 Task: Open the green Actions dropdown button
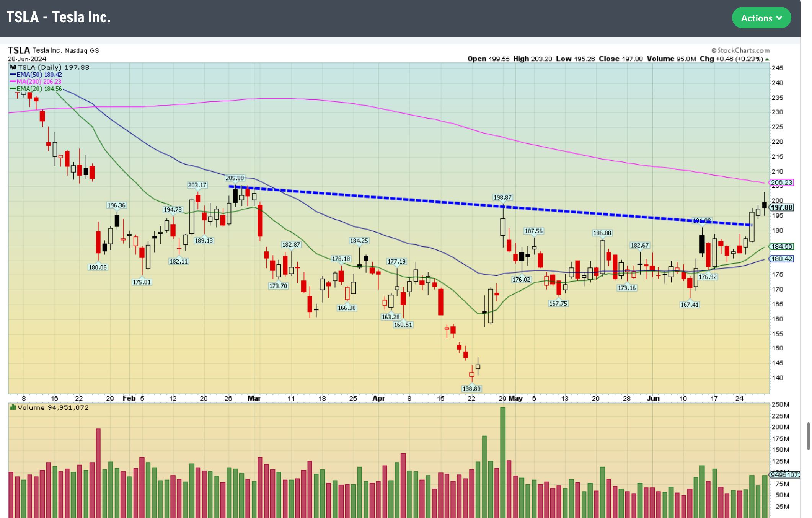tap(761, 18)
